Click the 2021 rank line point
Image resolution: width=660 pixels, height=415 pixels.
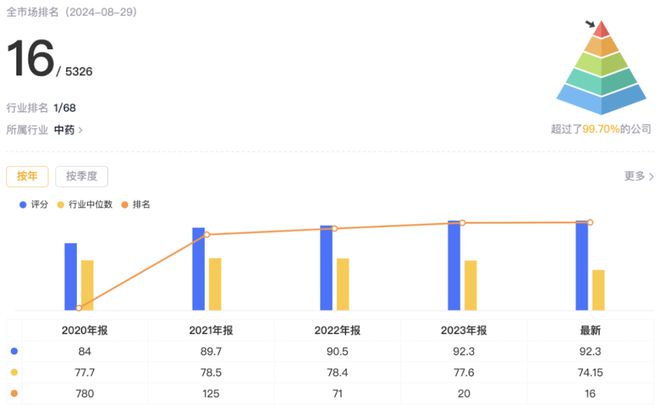click(207, 234)
